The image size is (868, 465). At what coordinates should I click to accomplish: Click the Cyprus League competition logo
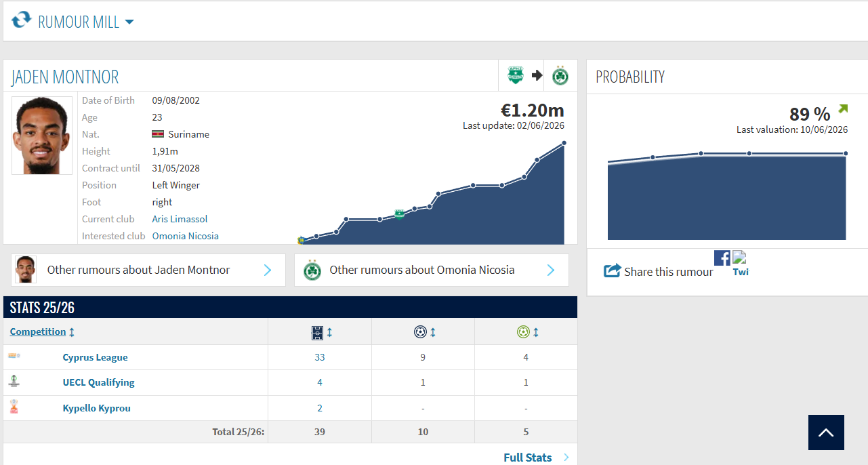click(x=14, y=356)
